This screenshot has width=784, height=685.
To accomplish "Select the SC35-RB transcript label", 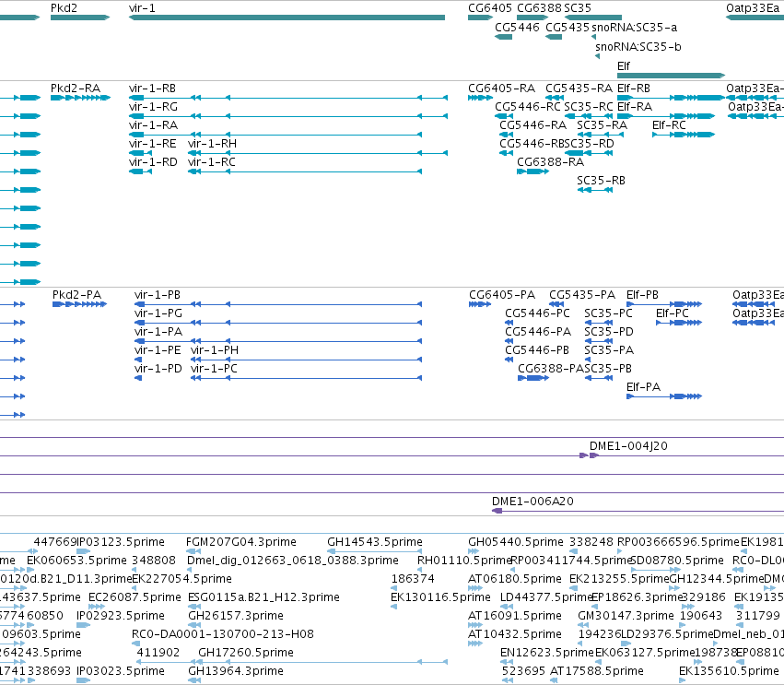I will pos(601,181).
